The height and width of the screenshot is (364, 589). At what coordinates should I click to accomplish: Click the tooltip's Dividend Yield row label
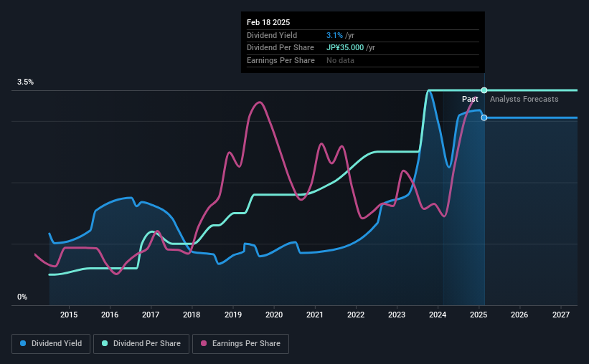[272, 35]
